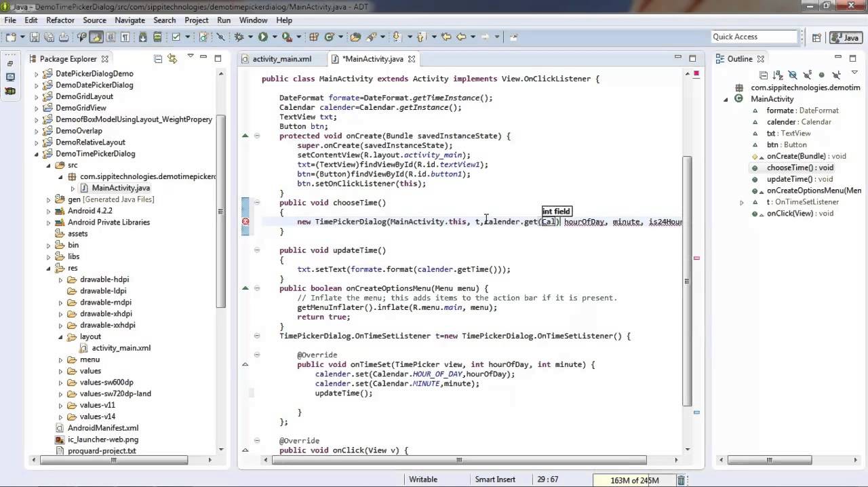Click the Debug bug icon
This screenshot has width=868, height=487.
239,37
